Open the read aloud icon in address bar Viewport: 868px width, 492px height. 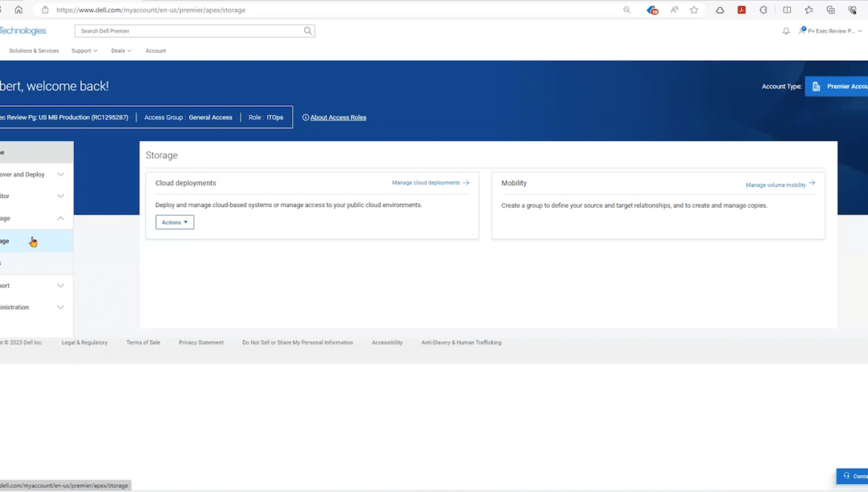(x=674, y=10)
